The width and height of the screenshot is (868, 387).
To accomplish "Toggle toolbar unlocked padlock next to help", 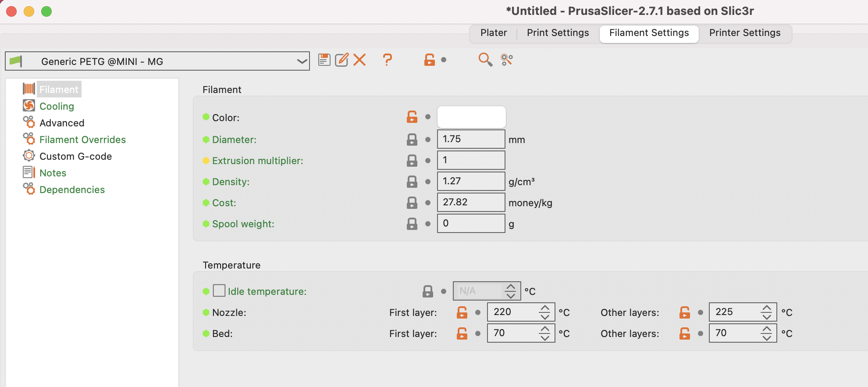I will (x=430, y=60).
